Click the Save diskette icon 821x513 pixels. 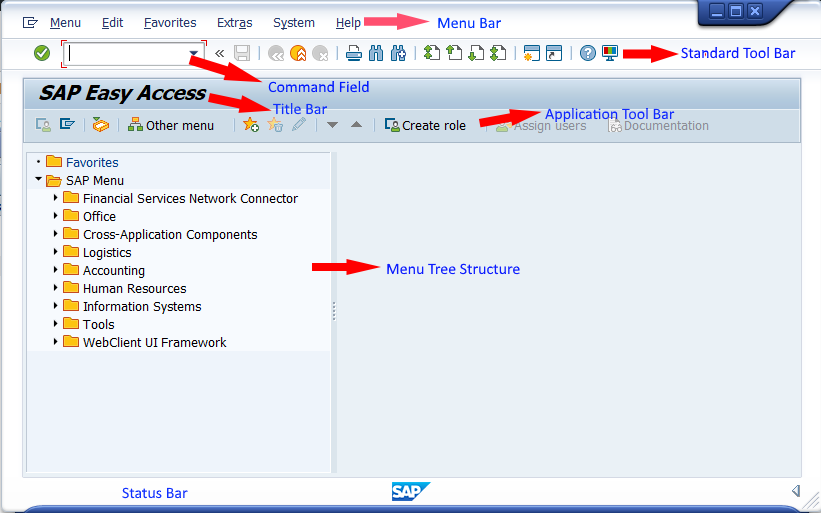point(242,53)
